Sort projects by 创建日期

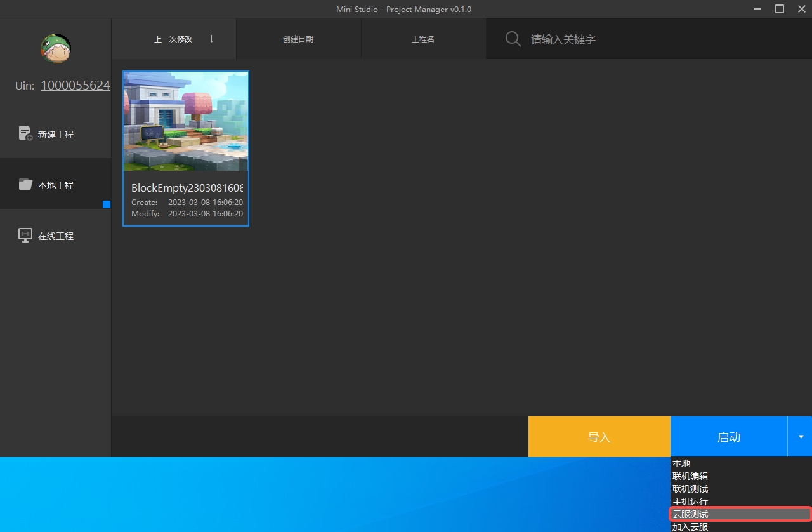pyautogui.click(x=298, y=39)
